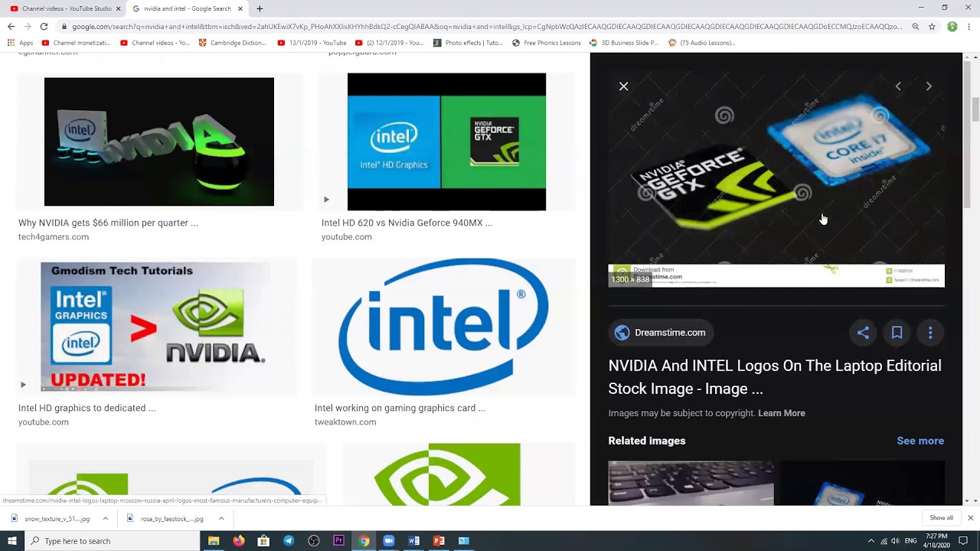Launch Firefox from taskbar
The width and height of the screenshot is (980, 551).
pyautogui.click(x=238, y=541)
